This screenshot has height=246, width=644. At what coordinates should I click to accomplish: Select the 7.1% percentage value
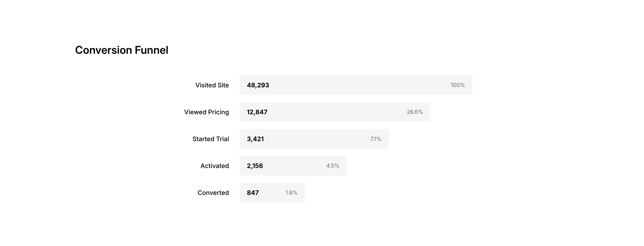coord(375,139)
